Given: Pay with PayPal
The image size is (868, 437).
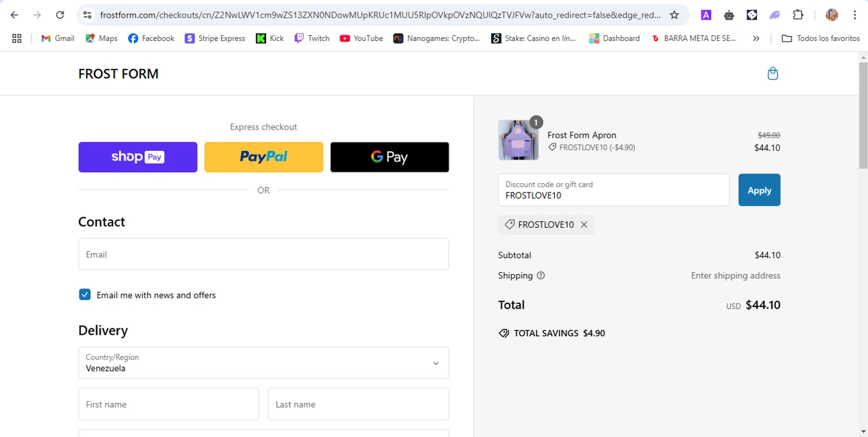Looking at the screenshot, I should pyautogui.click(x=264, y=157).
